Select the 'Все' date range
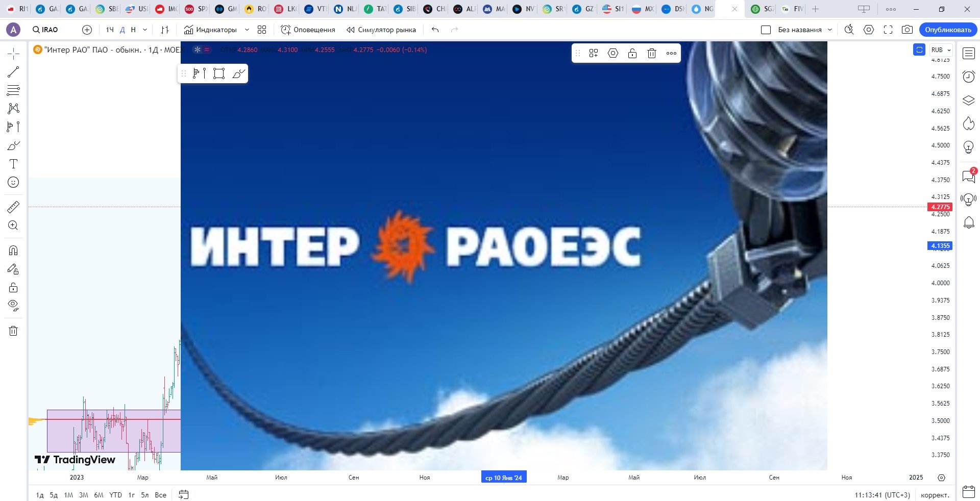This screenshot has width=980, height=501. (x=160, y=495)
